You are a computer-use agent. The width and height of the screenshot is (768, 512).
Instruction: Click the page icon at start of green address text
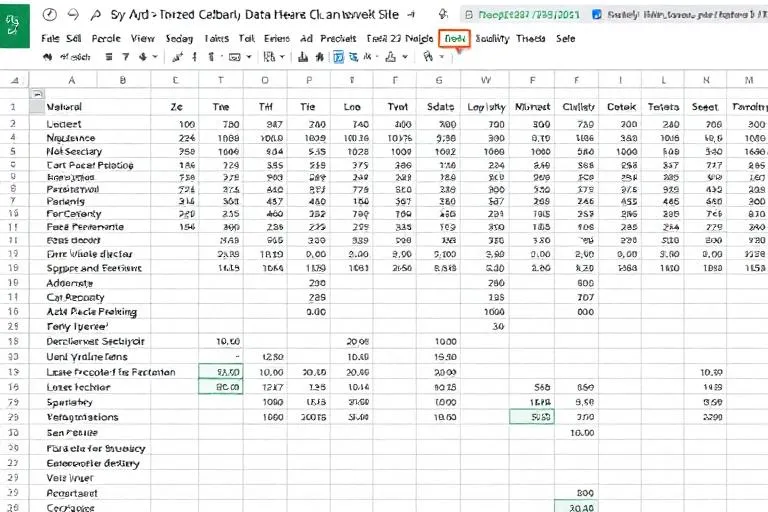pyautogui.click(x=469, y=15)
